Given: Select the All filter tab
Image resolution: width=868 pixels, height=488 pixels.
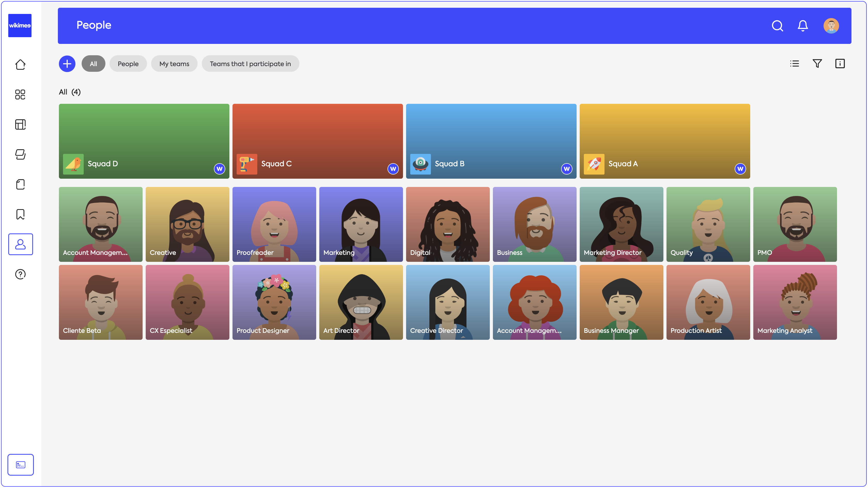Looking at the screenshot, I should tap(93, 64).
